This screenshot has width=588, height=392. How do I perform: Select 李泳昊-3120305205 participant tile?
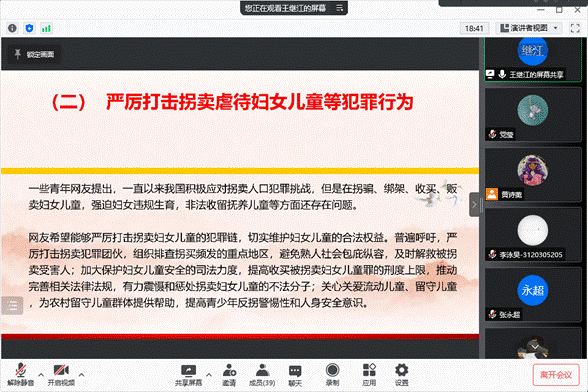[x=533, y=234]
